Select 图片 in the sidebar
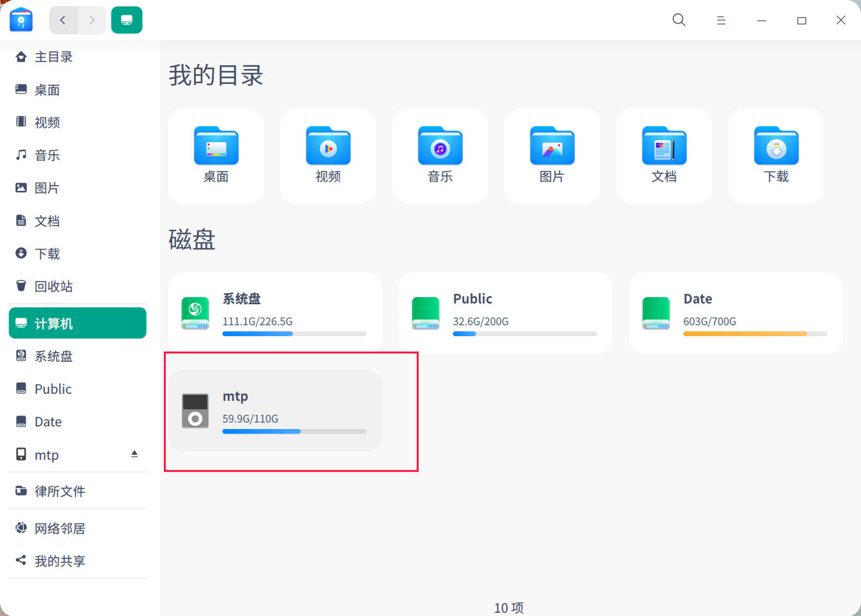This screenshot has width=861, height=616. coord(77,188)
